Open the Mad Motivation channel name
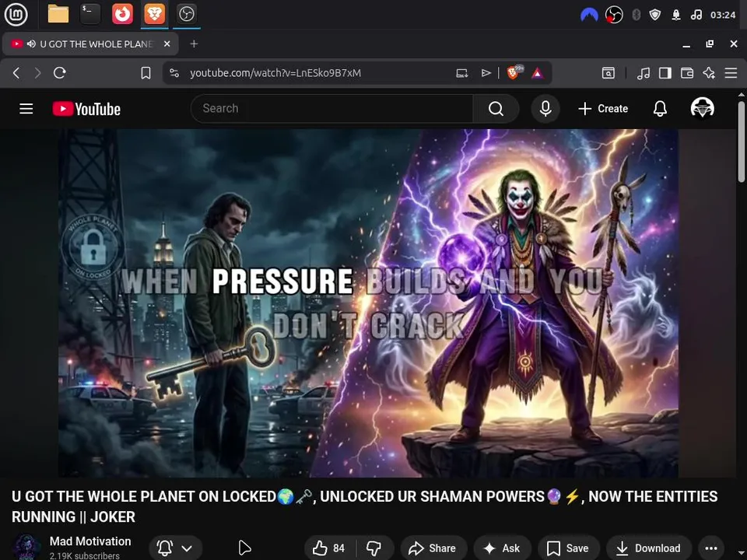This screenshot has width=747, height=560. coord(90,541)
